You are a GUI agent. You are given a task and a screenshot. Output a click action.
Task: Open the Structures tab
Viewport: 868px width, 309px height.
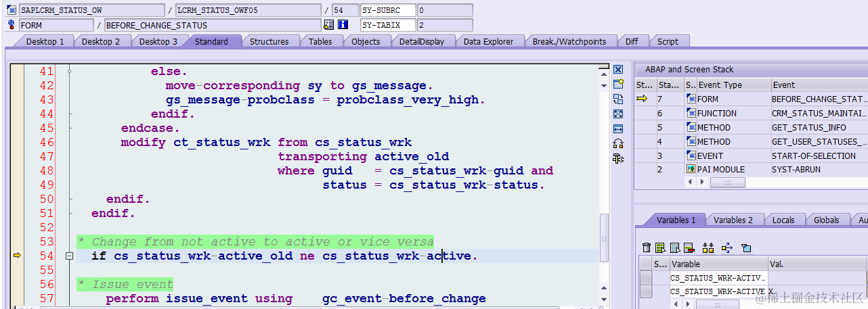click(269, 41)
